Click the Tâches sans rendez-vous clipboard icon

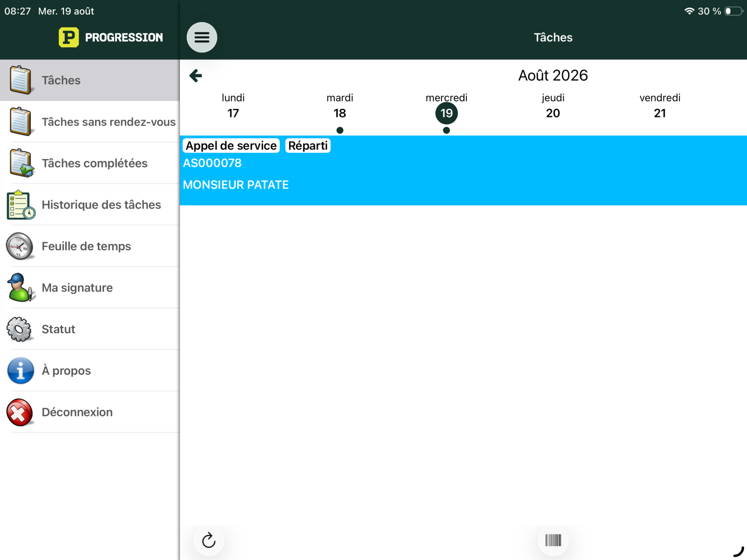(20, 121)
